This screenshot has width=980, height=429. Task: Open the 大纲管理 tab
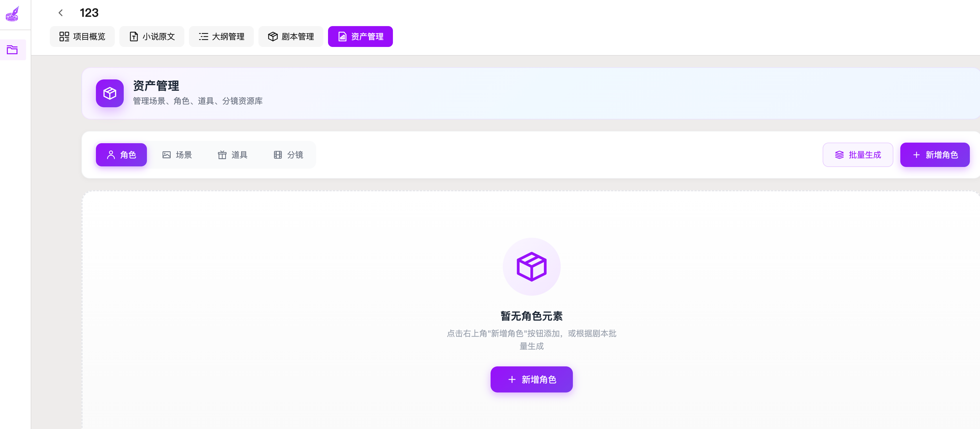[x=221, y=37]
